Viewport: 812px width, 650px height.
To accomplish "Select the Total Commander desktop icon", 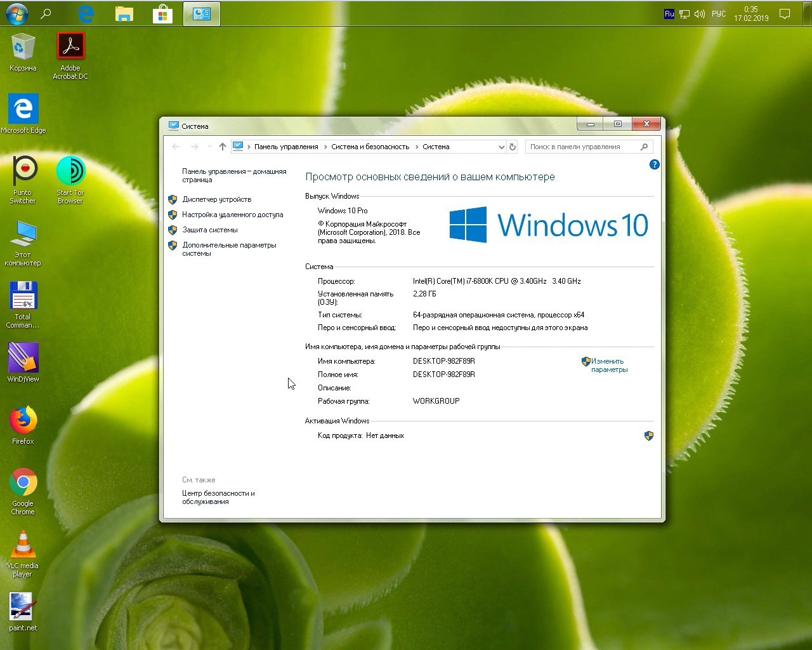I will (23, 305).
